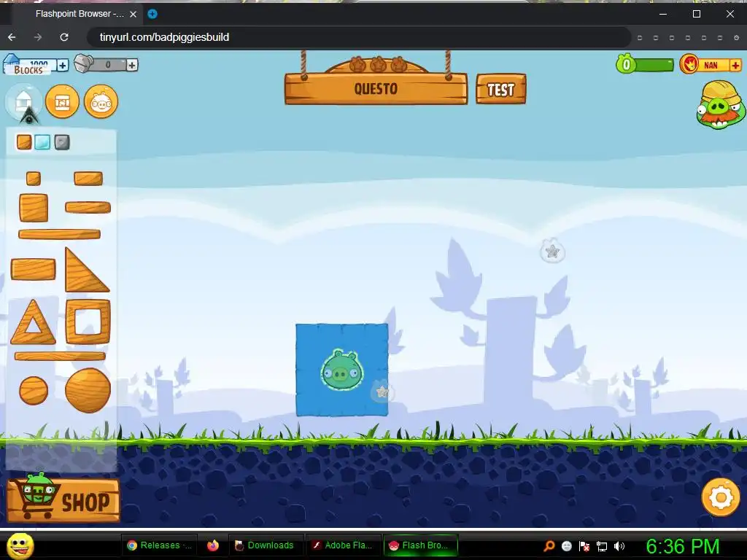Select the Flashpoint Browser tab

coord(77,14)
